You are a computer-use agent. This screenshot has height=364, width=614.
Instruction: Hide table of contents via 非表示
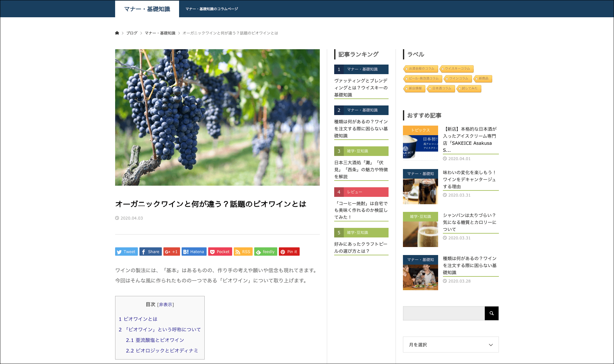pyautogui.click(x=166, y=305)
